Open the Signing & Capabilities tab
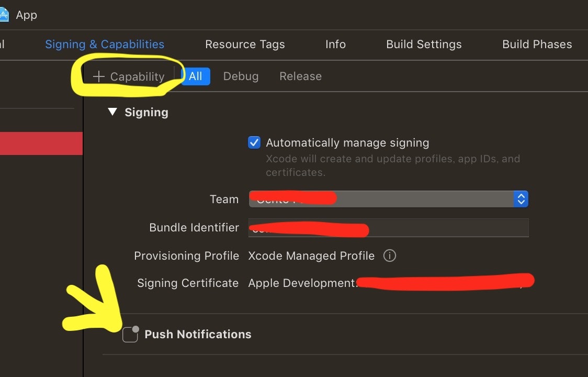The image size is (588, 377). pyautogui.click(x=105, y=45)
